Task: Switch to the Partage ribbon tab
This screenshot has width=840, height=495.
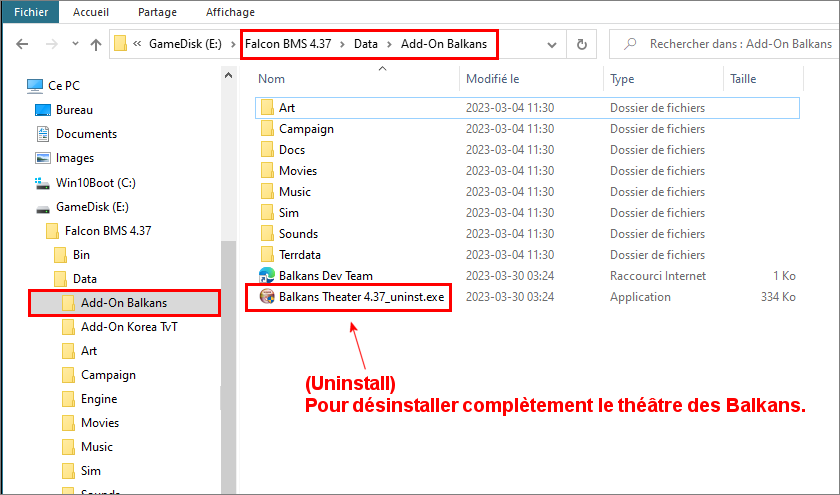Action: [157, 12]
